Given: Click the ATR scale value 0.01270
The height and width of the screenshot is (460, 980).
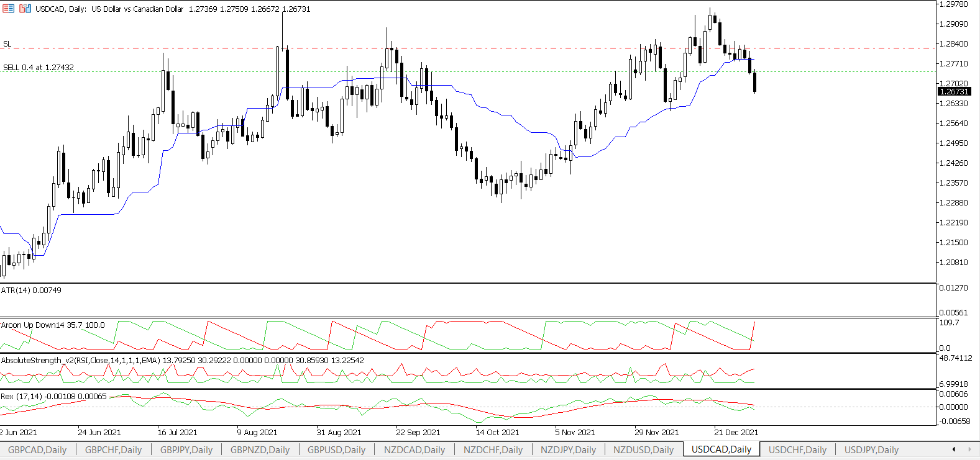Looking at the screenshot, I should pos(953,288).
